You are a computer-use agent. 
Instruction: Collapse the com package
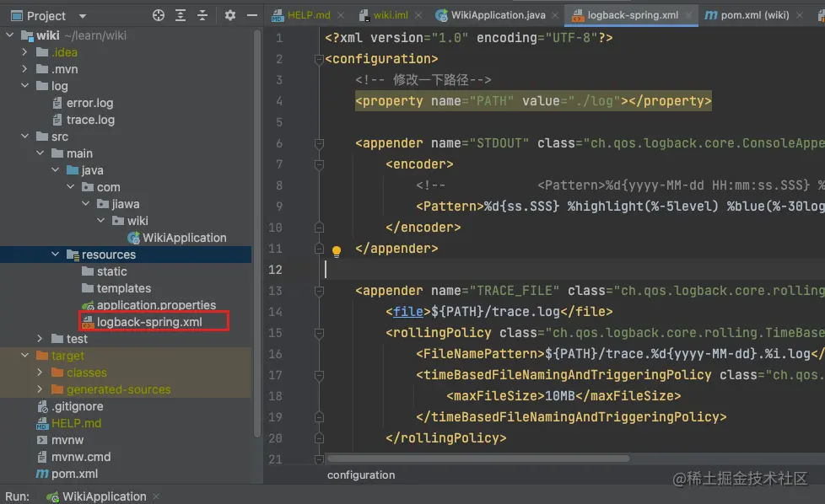(71, 186)
